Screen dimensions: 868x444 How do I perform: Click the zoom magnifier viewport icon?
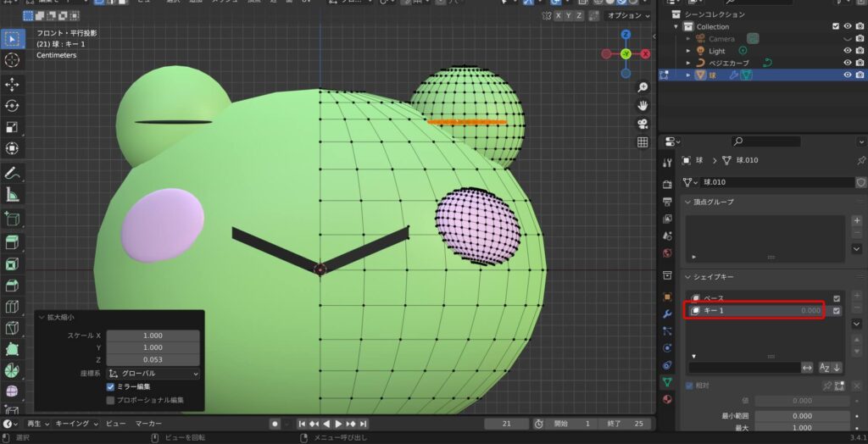tap(643, 87)
